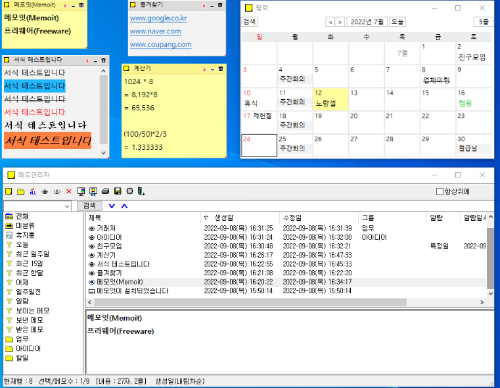Go to previous month in calendar
The height and width of the screenshot is (388, 500).
tap(330, 22)
